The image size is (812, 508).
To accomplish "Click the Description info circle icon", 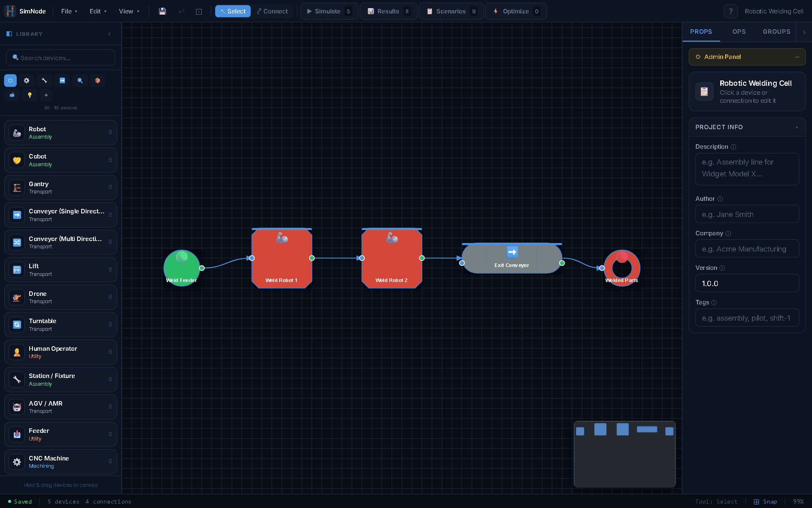I will click(x=733, y=147).
